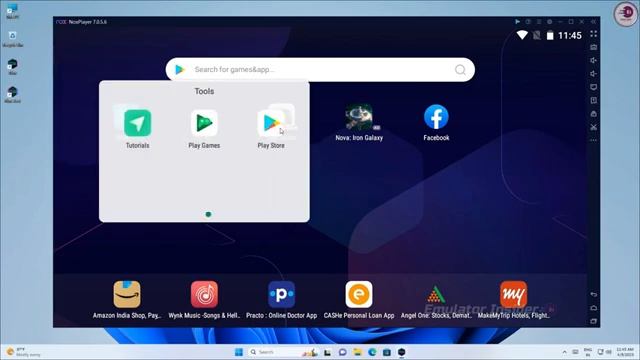
Task: Launch Play Games from the Tools folder
Action: click(204, 123)
